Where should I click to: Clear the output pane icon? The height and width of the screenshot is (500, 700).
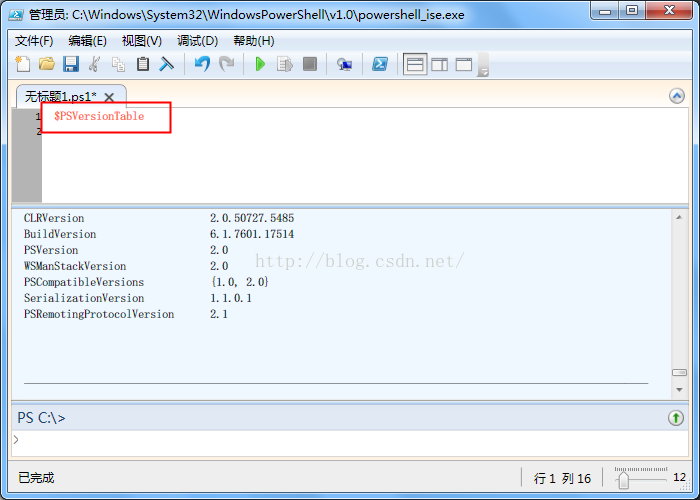point(167,64)
